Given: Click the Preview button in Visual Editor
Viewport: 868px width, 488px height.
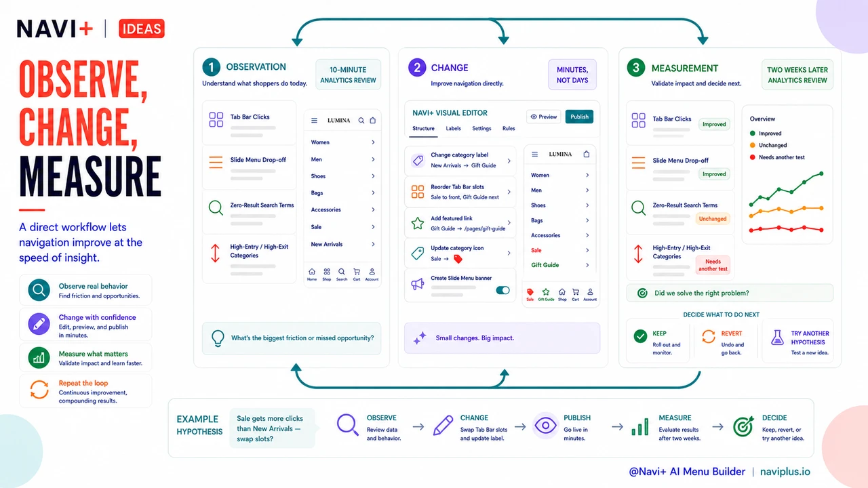Looking at the screenshot, I should tap(543, 117).
